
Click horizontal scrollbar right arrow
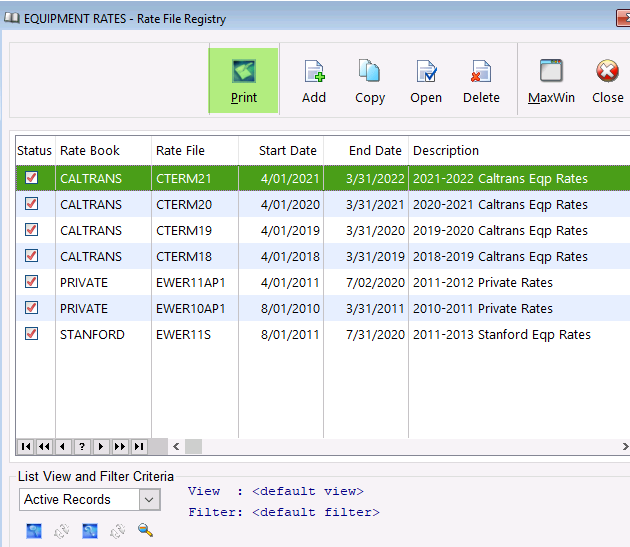pos(625,447)
